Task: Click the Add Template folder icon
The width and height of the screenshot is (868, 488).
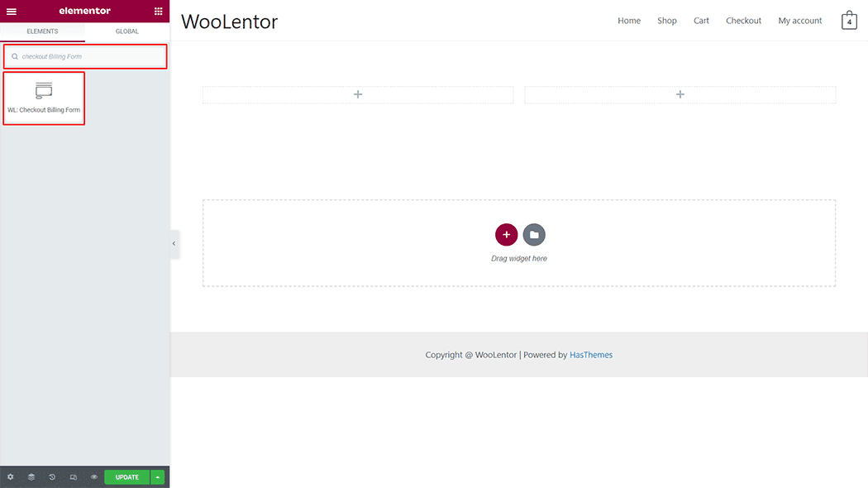Action: point(534,235)
